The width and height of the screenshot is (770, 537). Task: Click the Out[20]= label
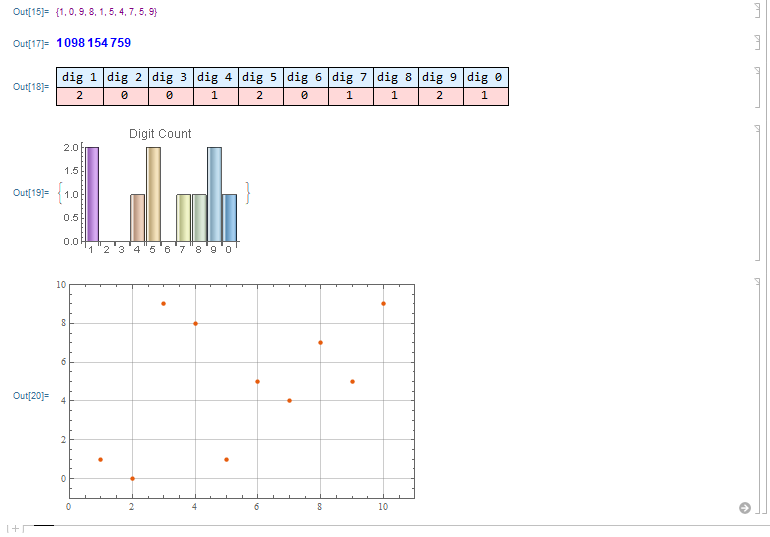pyautogui.click(x=31, y=396)
